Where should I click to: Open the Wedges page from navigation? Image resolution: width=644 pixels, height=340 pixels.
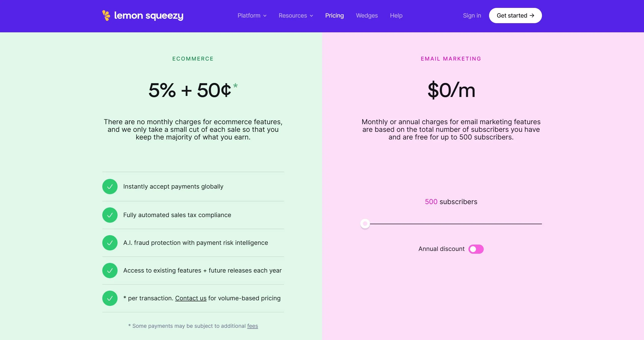point(367,16)
